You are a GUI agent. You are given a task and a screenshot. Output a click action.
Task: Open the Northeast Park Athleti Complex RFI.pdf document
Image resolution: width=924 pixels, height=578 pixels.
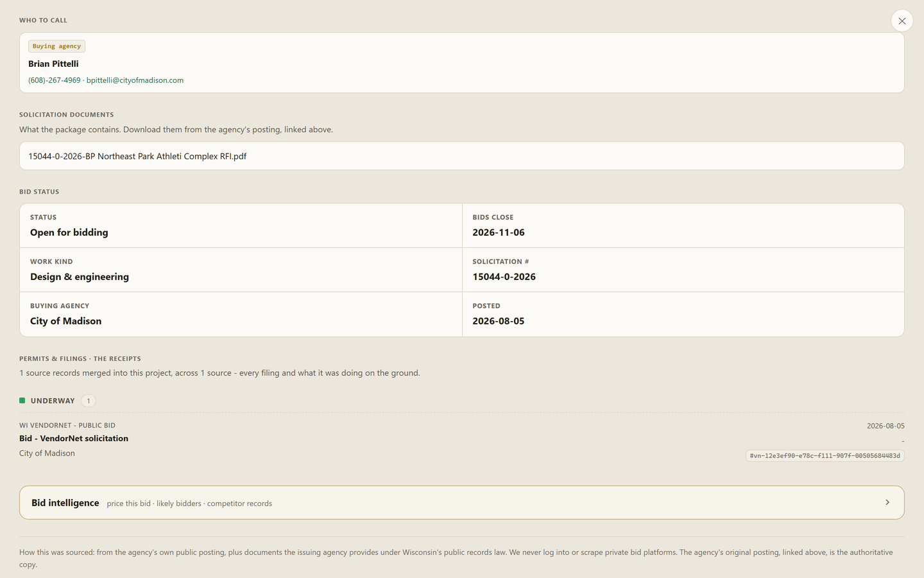(x=462, y=156)
